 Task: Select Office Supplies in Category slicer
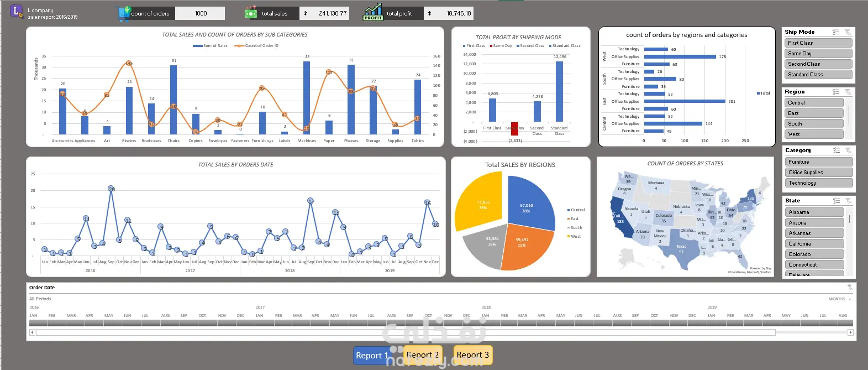click(x=819, y=173)
